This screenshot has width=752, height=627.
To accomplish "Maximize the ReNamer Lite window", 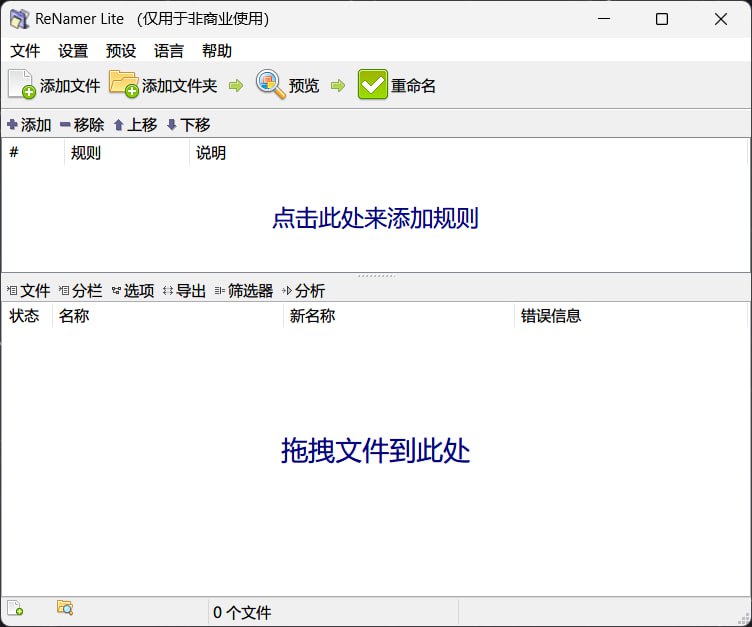I will 662,19.
